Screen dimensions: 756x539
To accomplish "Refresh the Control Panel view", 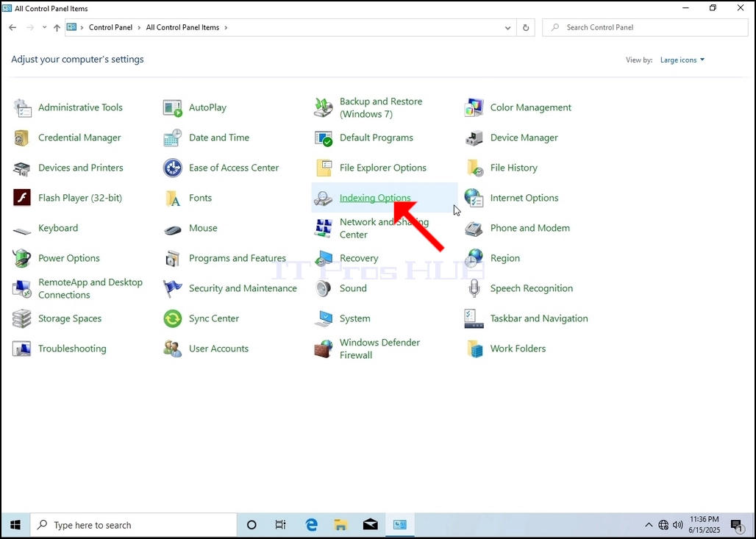I will pos(526,28).
